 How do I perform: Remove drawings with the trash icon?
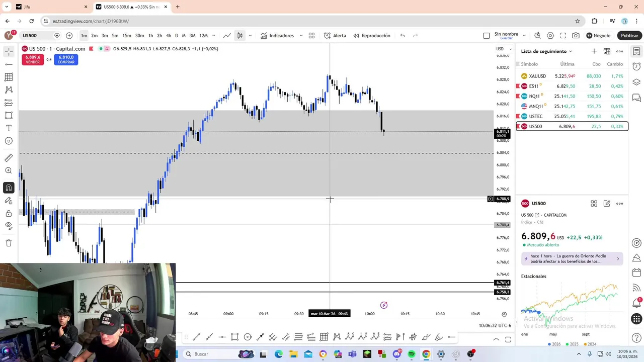(9, 243)
